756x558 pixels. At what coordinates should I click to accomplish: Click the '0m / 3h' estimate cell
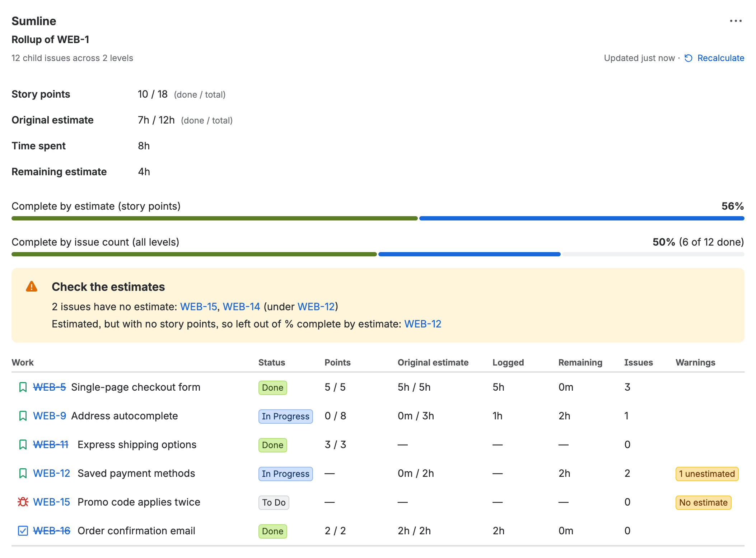pos(416,416)
